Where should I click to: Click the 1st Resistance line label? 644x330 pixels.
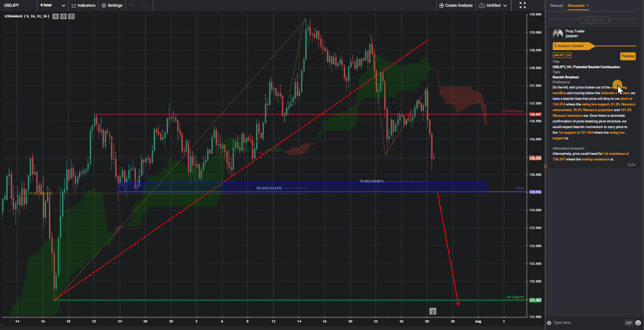[x=512, y=111]
